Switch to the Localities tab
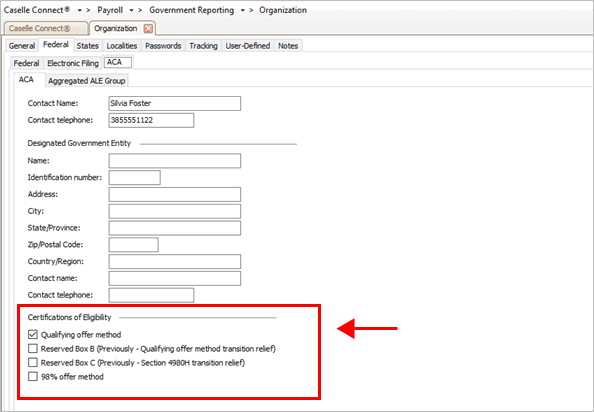Screen dimensions: 594x412 (122, 46)
